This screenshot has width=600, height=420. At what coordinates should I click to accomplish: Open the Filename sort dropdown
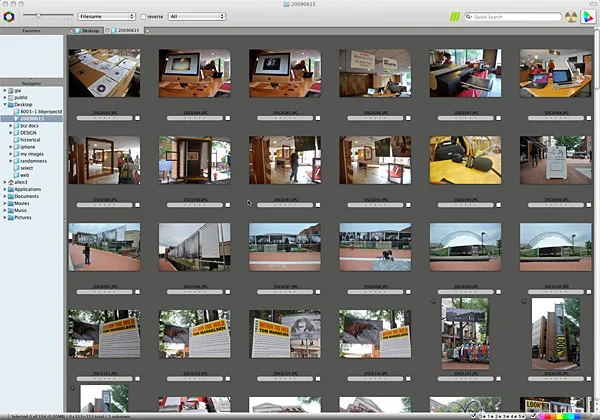coord(107,16)
